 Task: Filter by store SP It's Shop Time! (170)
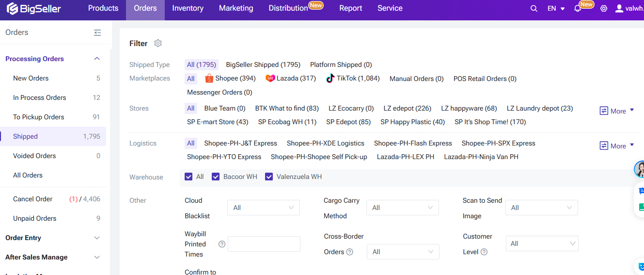(490, 122)
